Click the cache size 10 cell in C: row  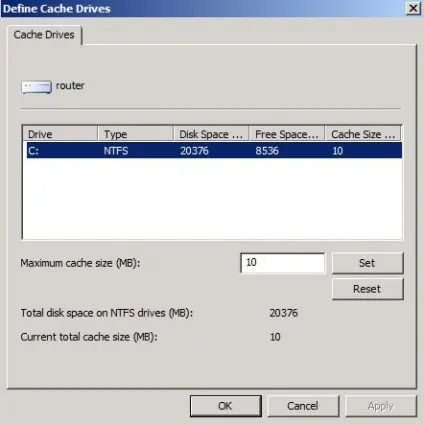pos(338,151)
